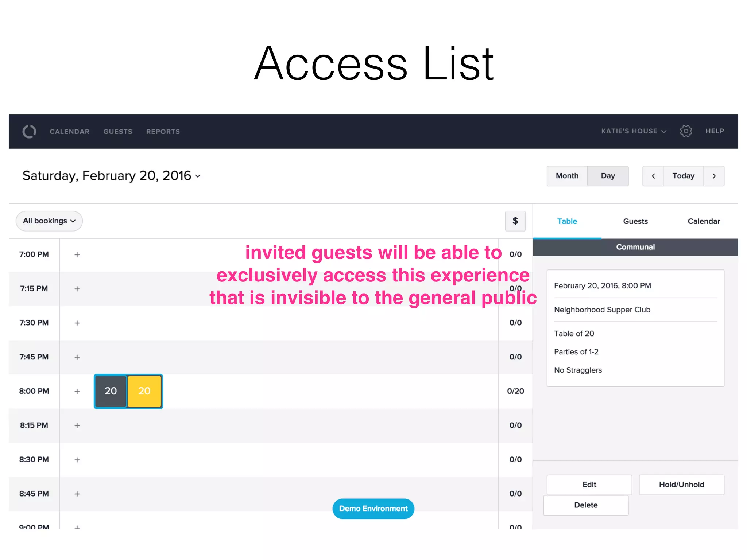The height and width of the screenshot is (560, 747).
Task: Add booking at 7:30 PM plus icon
Action: coord(77,323)
